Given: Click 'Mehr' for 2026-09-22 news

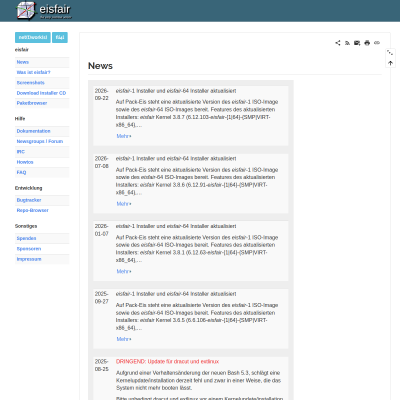Looking at the screenshot, I should [124, 136].
